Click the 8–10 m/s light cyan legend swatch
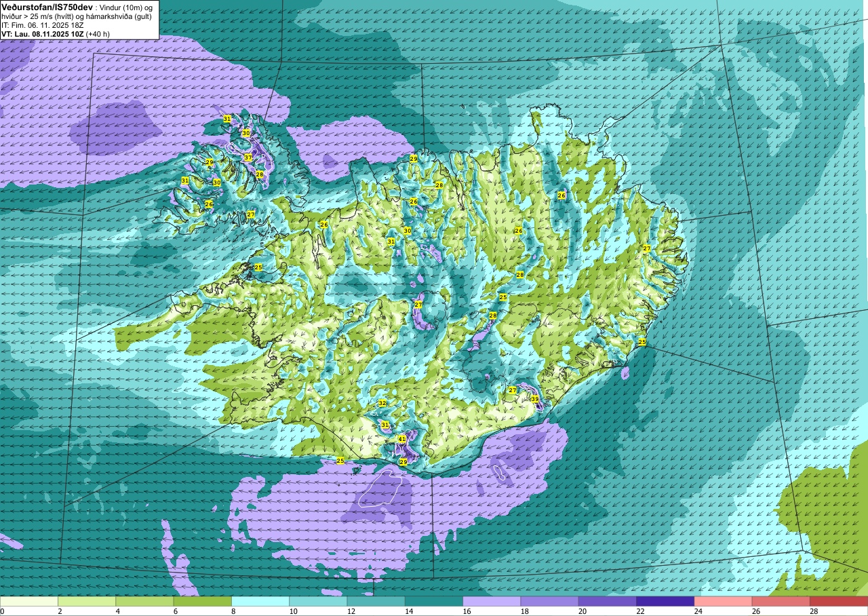Screen dimensions: 868x616 (x=260, y=601)
